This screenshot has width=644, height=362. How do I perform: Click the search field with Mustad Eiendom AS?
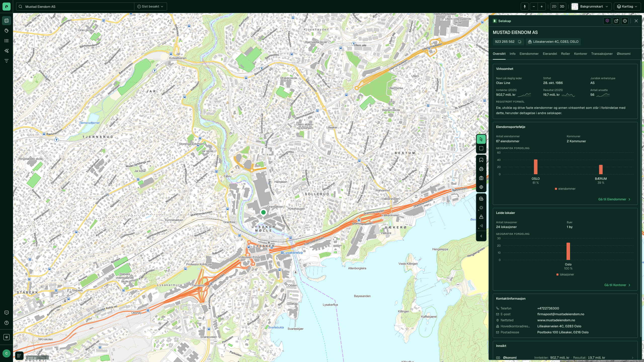coord(75,7)
